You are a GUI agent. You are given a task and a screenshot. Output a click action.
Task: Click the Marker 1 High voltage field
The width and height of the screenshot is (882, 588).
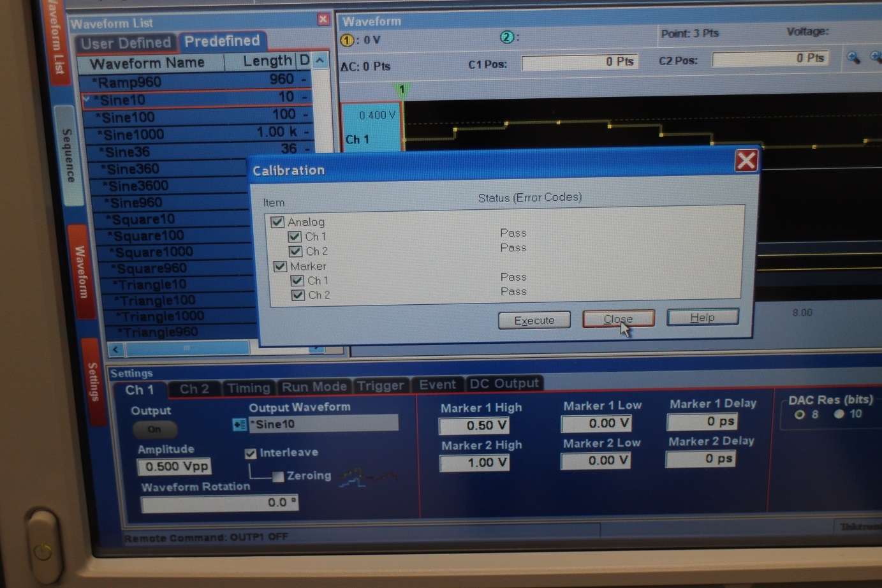click(x=474, y=425)
